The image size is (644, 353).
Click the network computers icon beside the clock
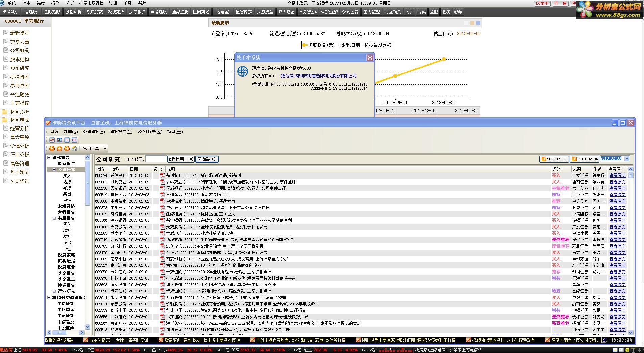605,340
